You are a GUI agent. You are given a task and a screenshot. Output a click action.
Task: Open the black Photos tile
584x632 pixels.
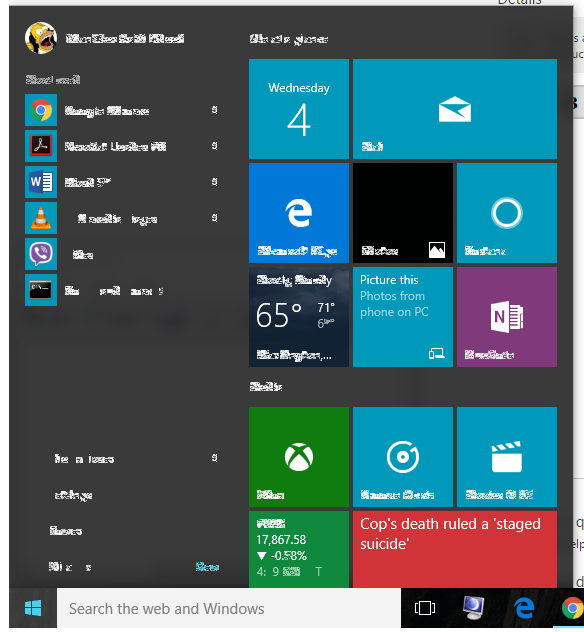(x=403, y=213)
